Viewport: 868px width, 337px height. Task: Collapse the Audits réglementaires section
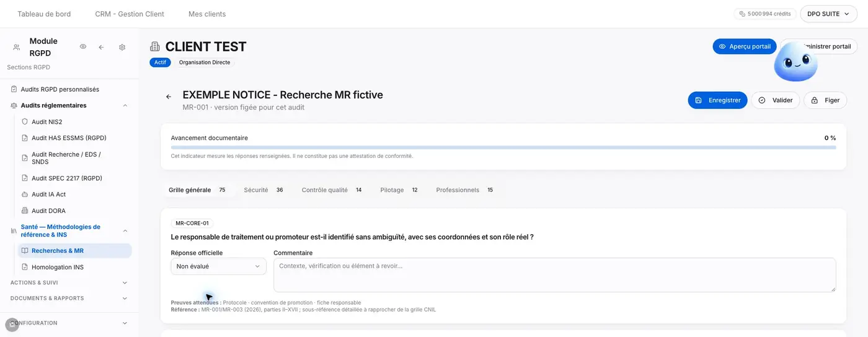[x=125, y=105]
